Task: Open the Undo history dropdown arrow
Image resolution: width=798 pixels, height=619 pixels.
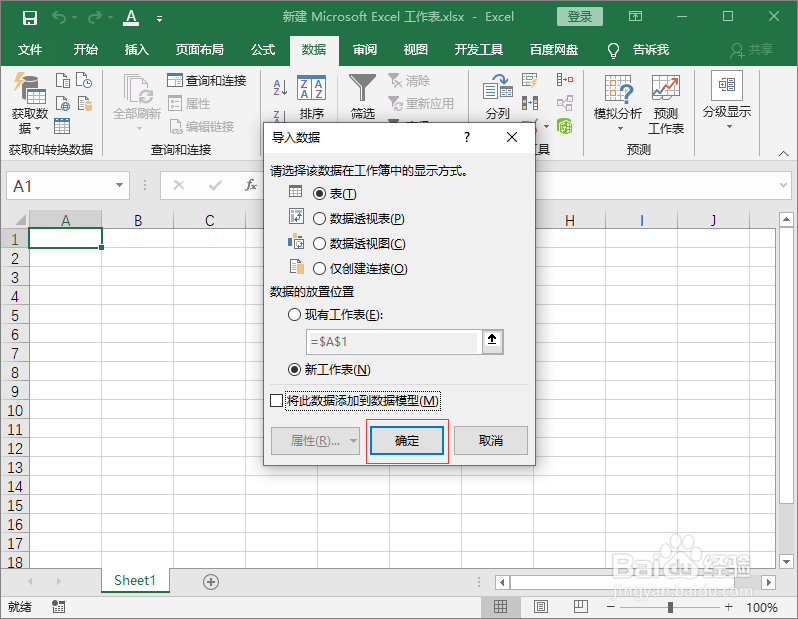Action: pos(74,18)
